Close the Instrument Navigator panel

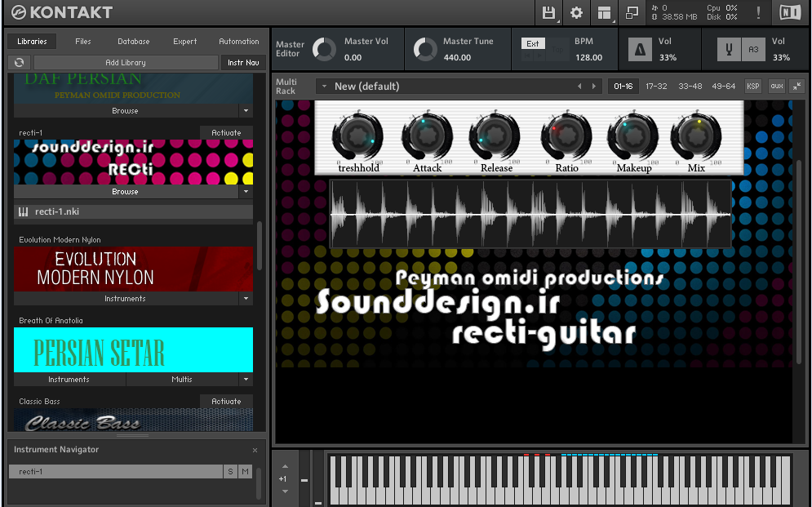coord(255,450)
